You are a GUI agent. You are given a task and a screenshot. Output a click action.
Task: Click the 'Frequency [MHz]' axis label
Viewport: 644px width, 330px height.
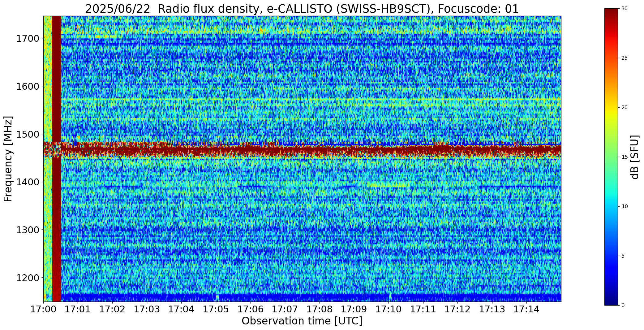[8, 159]
